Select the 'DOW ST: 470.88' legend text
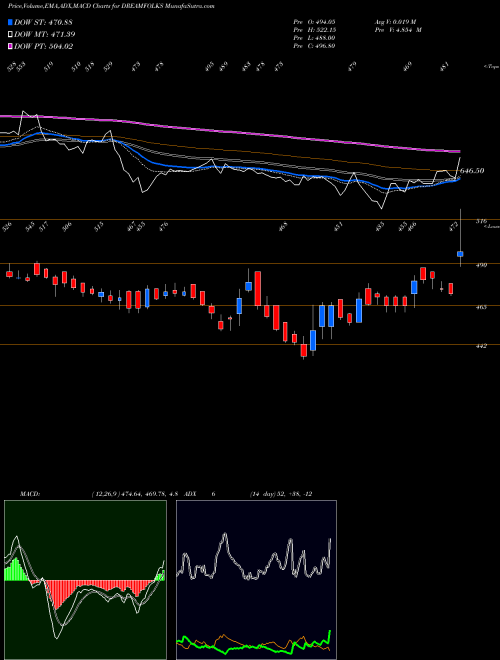The width and height of the screenshot is (500, 660). point(44,22)
